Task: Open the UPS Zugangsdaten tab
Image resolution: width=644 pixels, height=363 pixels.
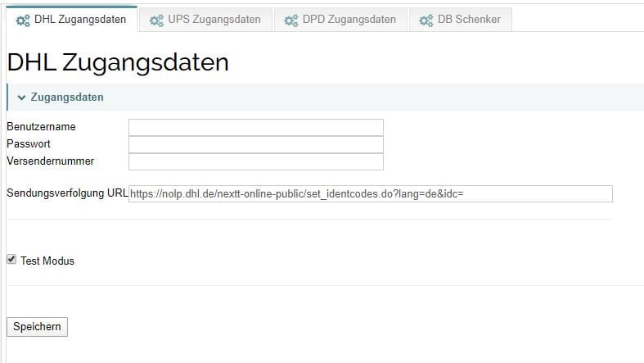Action: pyautogui.click(x=205, y=20)
